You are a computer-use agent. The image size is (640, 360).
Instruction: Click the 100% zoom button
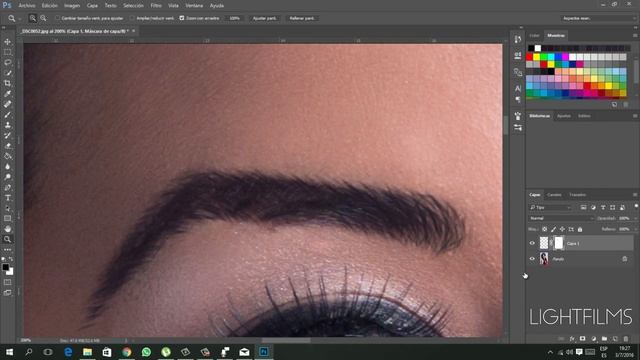coord(234,18)
